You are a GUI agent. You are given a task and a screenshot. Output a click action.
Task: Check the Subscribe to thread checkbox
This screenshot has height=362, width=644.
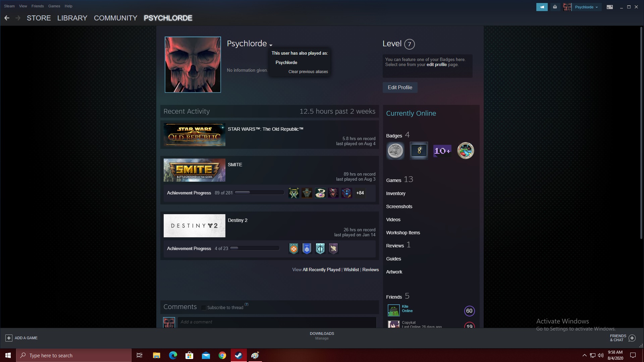pyautogui.click(x=204, y=308)
